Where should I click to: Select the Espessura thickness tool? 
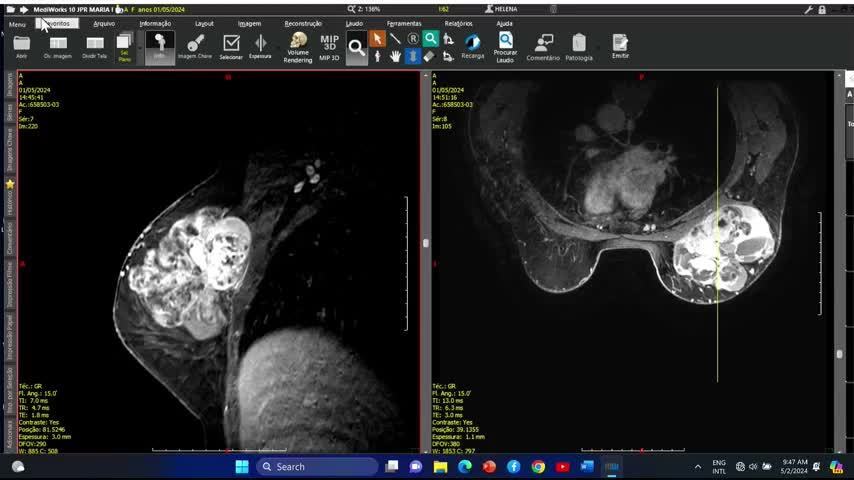(x=260, y=46)
